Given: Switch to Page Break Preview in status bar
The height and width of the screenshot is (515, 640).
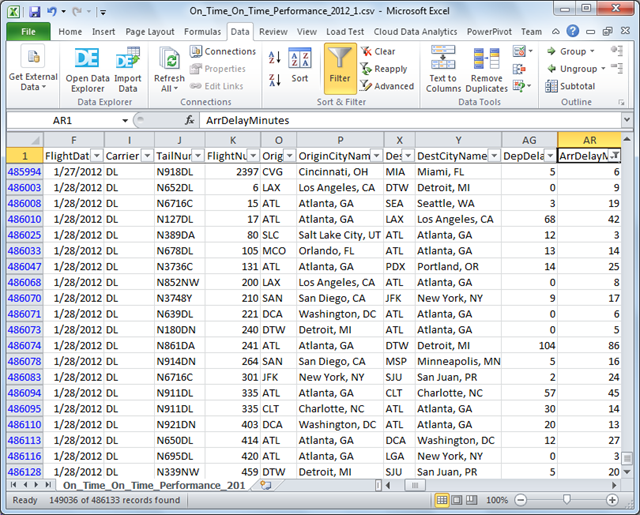Looking at the screenshot, I should [x=473, y=499].
